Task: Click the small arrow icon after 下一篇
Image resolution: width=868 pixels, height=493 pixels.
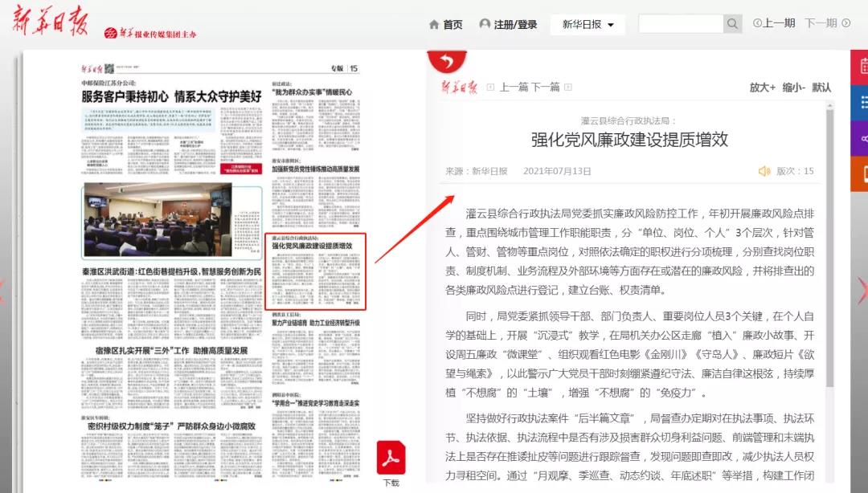Action: (568, 88)
